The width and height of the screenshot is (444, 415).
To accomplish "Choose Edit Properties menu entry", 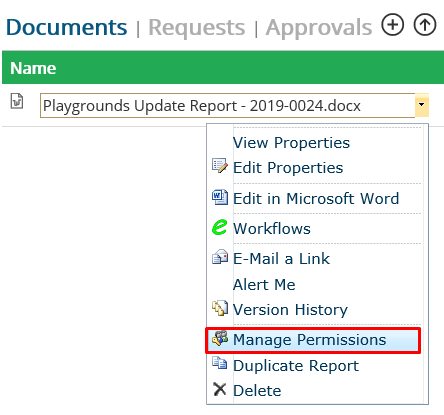I will 288,168.
